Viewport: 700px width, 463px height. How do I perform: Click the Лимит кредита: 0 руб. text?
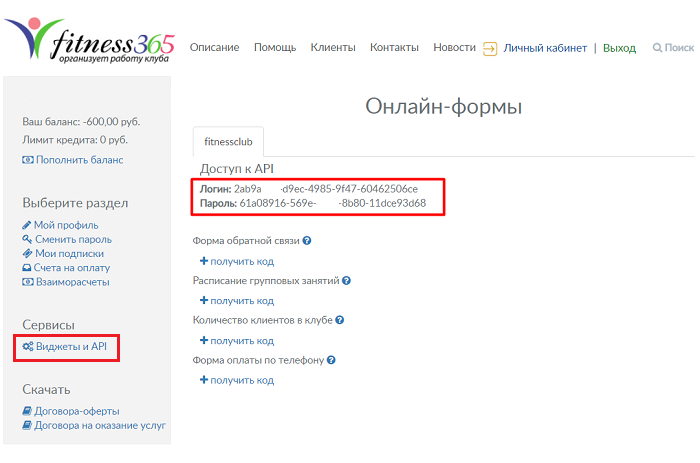point(75,140)
